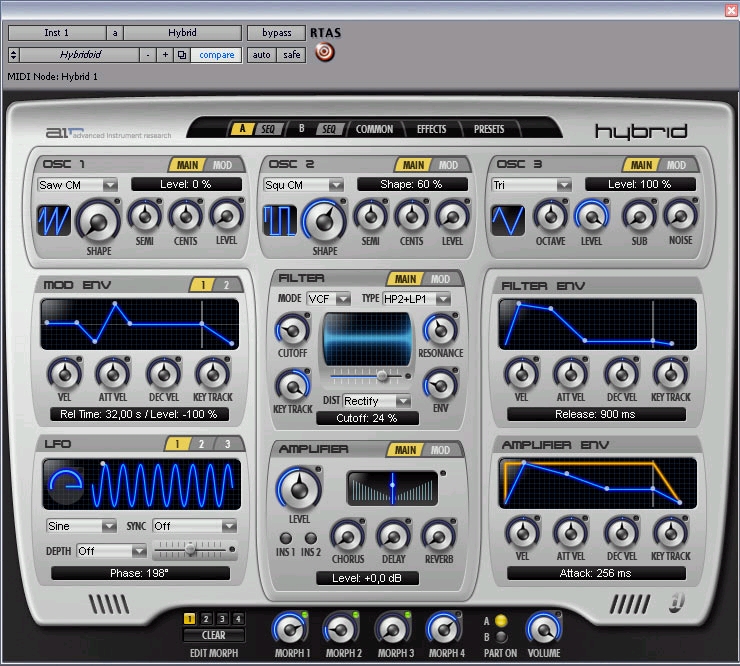Toggle the INS 1 insert button
The image size is (740, 666).
286,538
